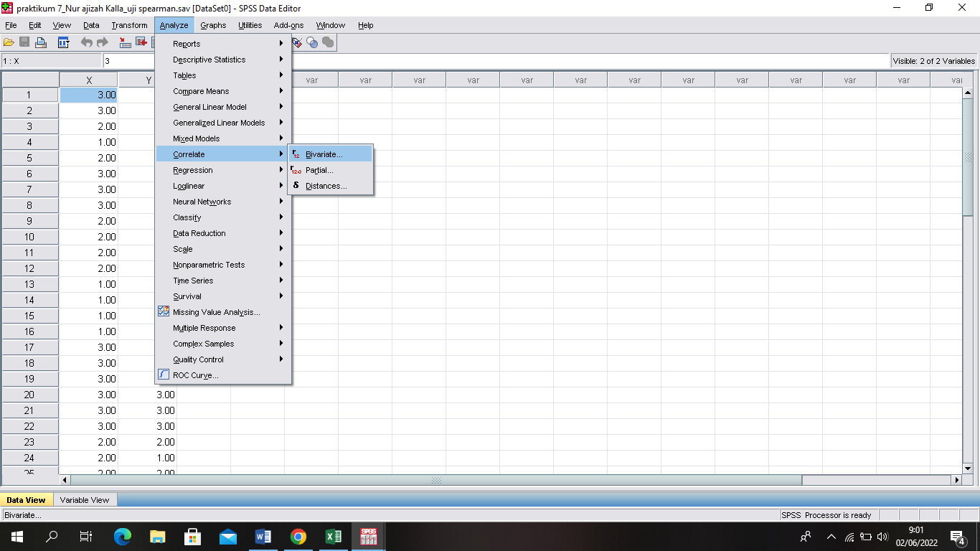980x551 pixels.
Task: Open Microsoft Word from the taskbar
Action: 263,536
